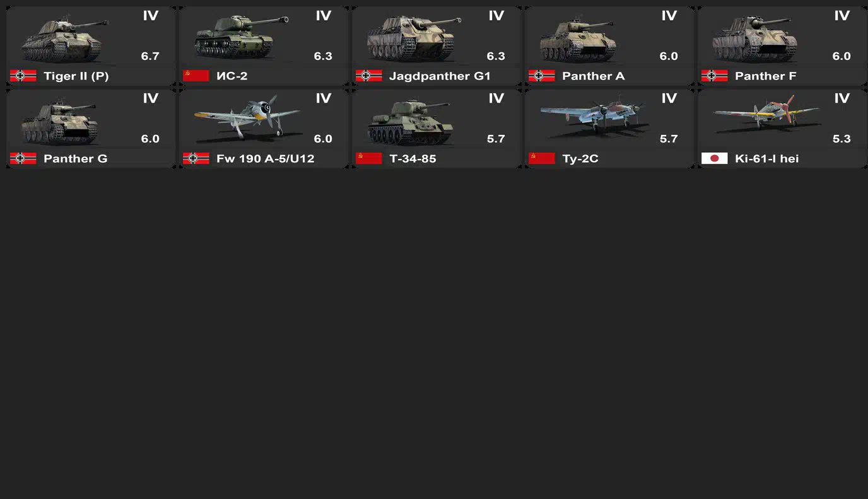Screen dimensions: 868x499
Task: Click the Panther A name label
Action: pos(594,76)
